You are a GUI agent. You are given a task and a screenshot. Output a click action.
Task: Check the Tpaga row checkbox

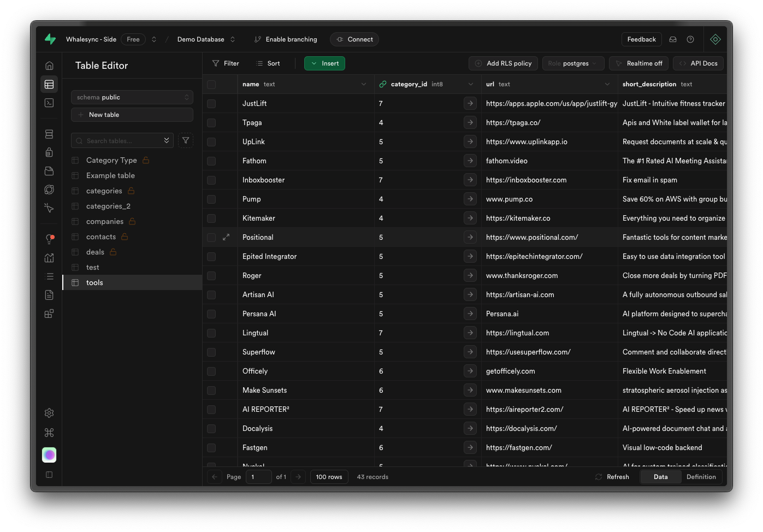[x=211, y=122]
